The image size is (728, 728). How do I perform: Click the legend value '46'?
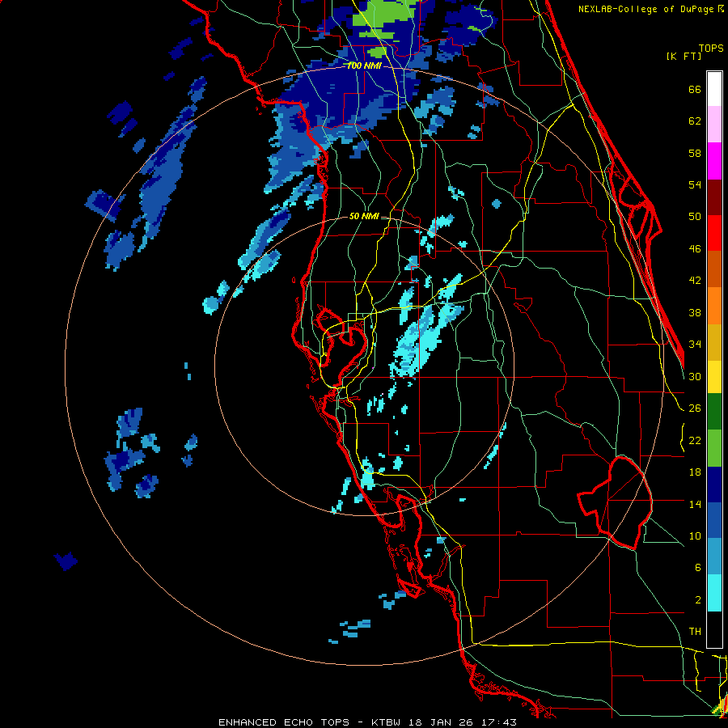click(x=695, y=249)
